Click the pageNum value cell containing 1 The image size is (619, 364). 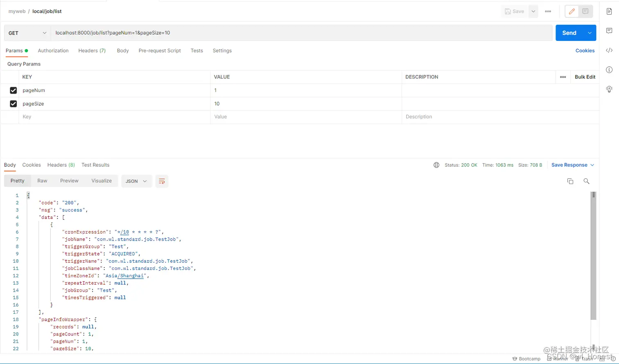(x=306, y=90)
